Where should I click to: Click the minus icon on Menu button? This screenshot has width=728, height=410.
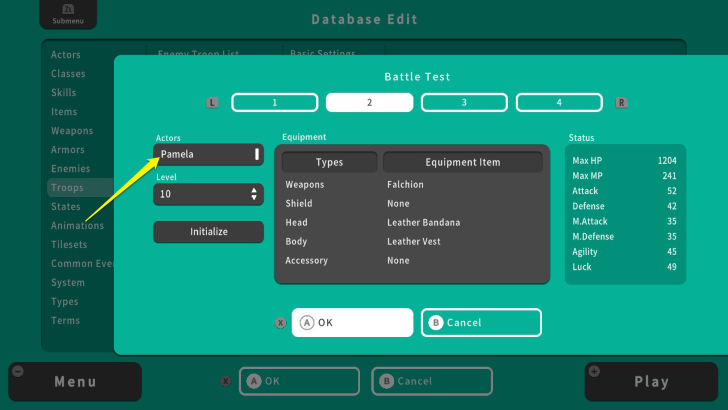point(17,371)
